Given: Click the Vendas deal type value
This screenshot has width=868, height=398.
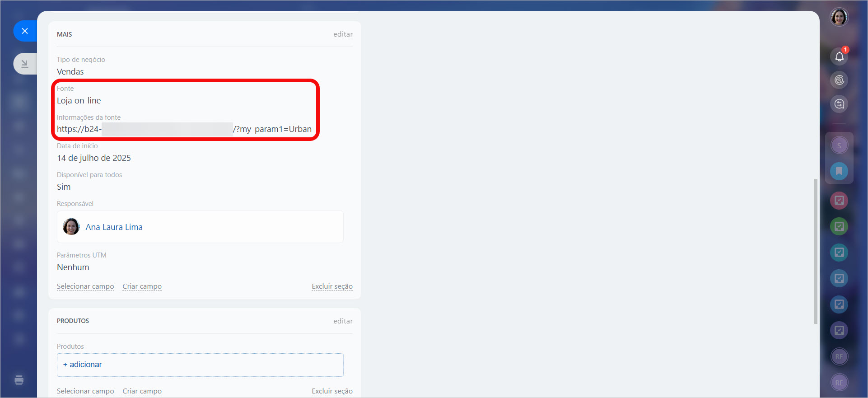Looking at the screenshot, I should 70,72.
